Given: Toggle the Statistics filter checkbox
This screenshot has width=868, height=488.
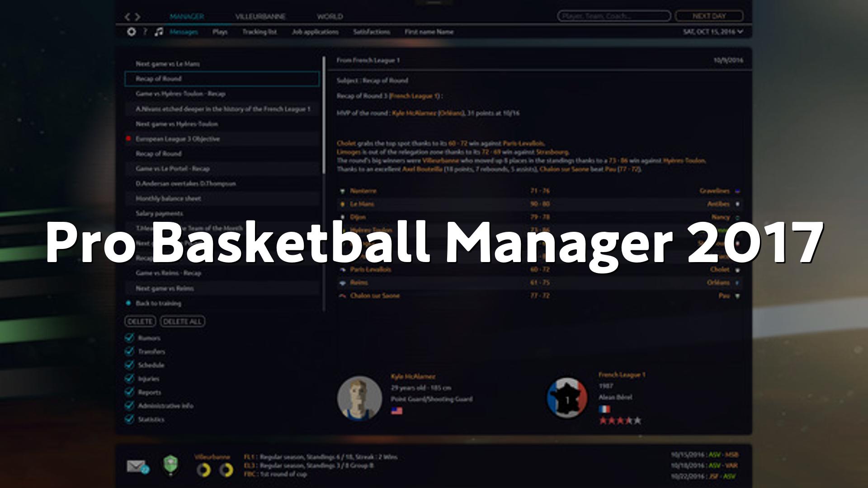Looking at the screenshot, I should coord(129,419).
